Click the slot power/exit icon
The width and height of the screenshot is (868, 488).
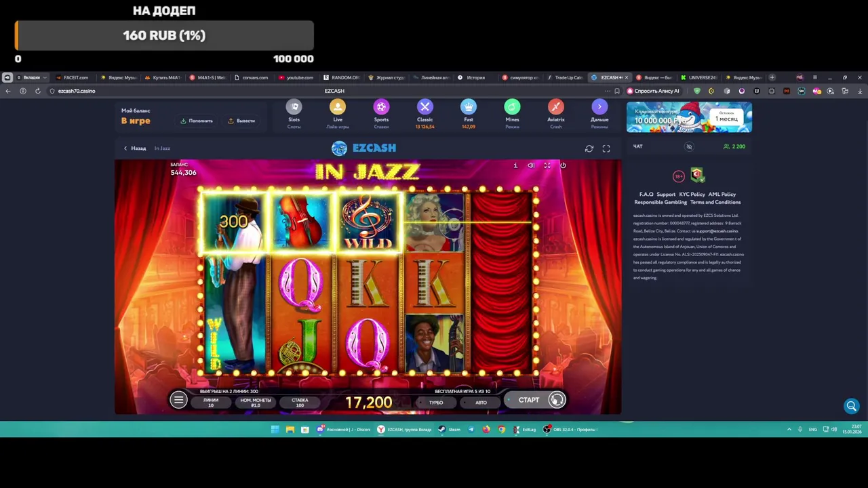(563, 165)
